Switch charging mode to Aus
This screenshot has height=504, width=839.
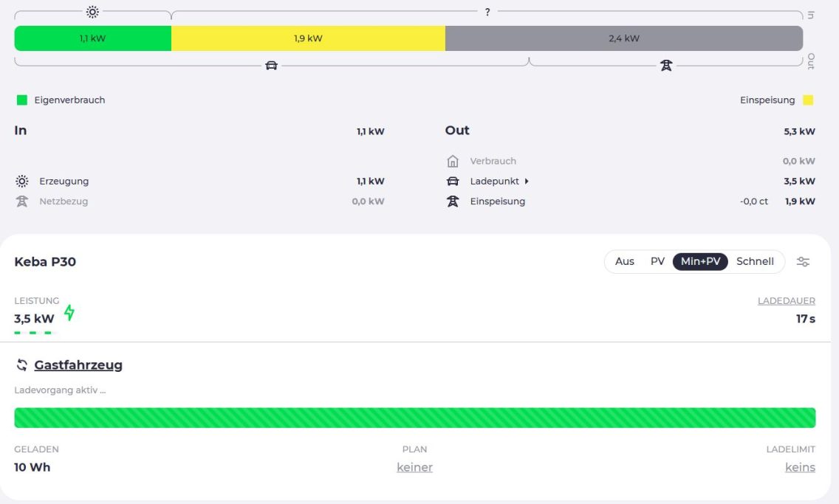pos(624,261)
